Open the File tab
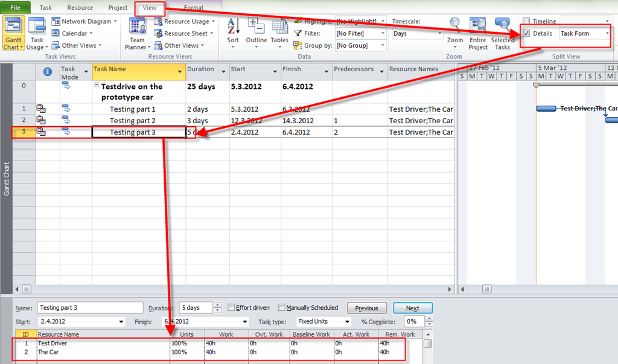This screenshot has width=618, height=364. click(16, 8)
